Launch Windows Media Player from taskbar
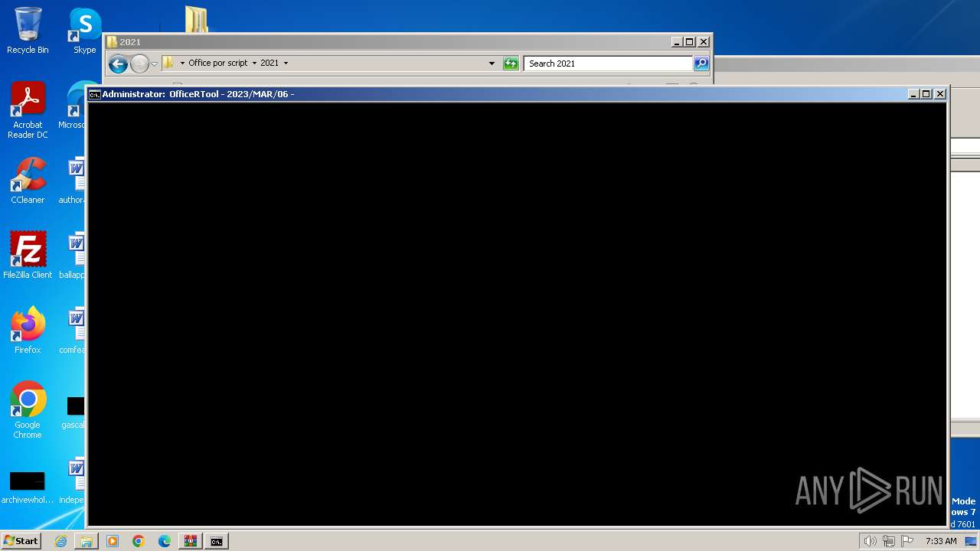The image size is (980, 551). click(113, 541)
